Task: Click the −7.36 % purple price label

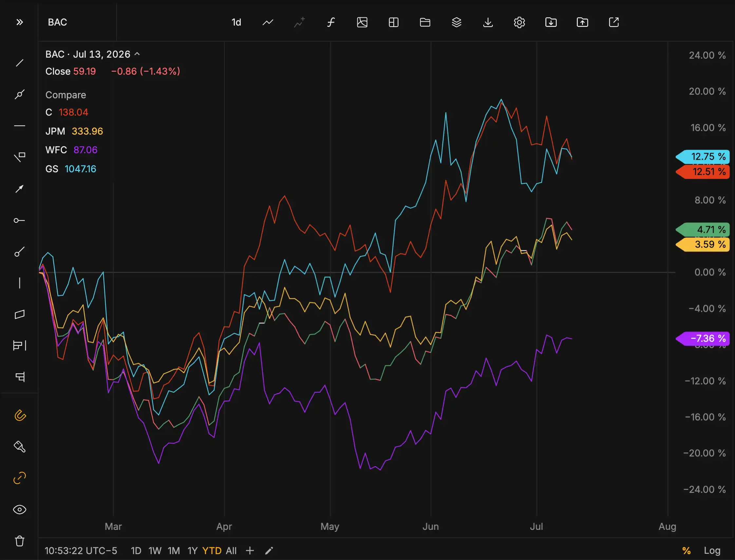Action: [x=703, y=339]
